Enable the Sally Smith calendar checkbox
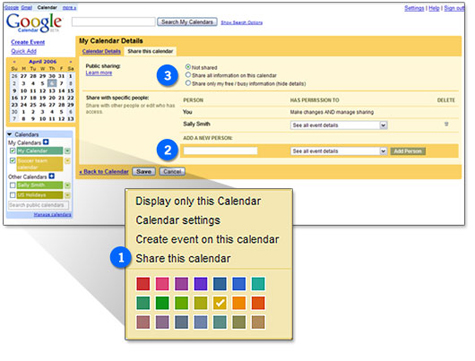This screenshot has width=475, height=361. tap(13, 185)
